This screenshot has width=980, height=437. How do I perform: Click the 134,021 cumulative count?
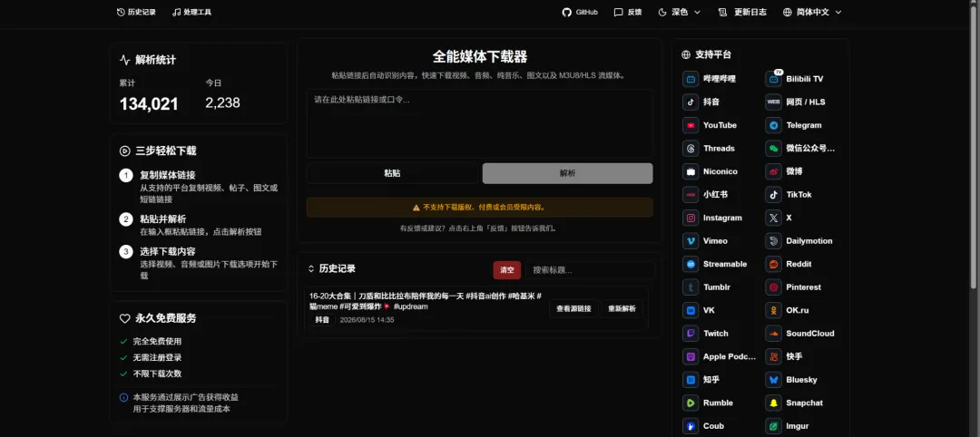[149, 103]
